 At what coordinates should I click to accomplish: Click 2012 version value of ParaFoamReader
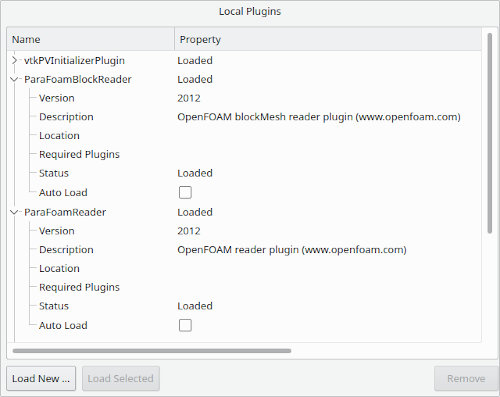(x=189, y=231)
